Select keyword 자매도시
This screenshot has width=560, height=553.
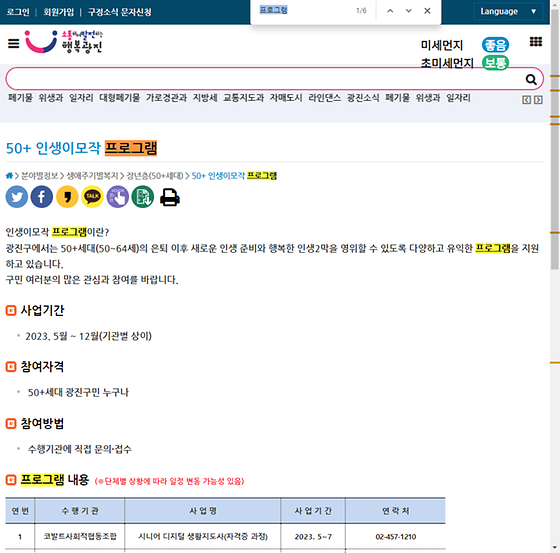coord(286,98)
